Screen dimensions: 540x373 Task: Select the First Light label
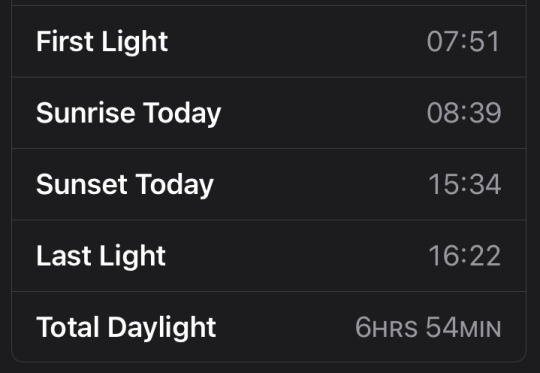pyautogui.click(x=102, y=42)
